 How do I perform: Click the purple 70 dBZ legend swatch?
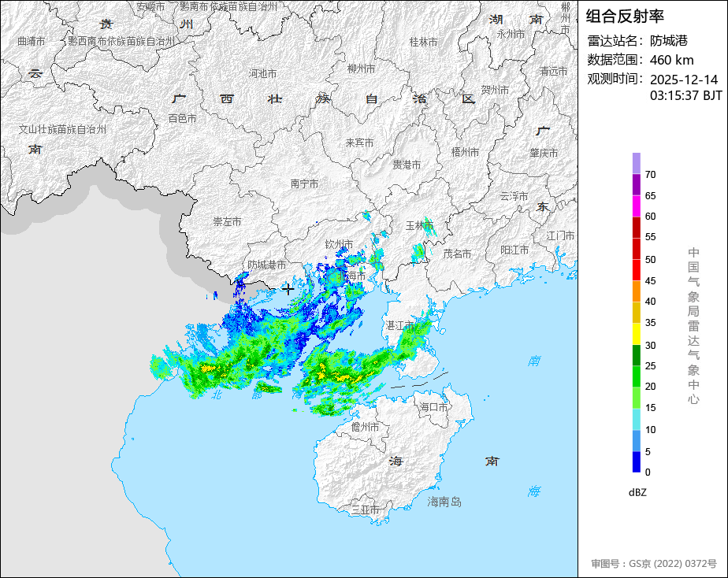click(636, 163)
